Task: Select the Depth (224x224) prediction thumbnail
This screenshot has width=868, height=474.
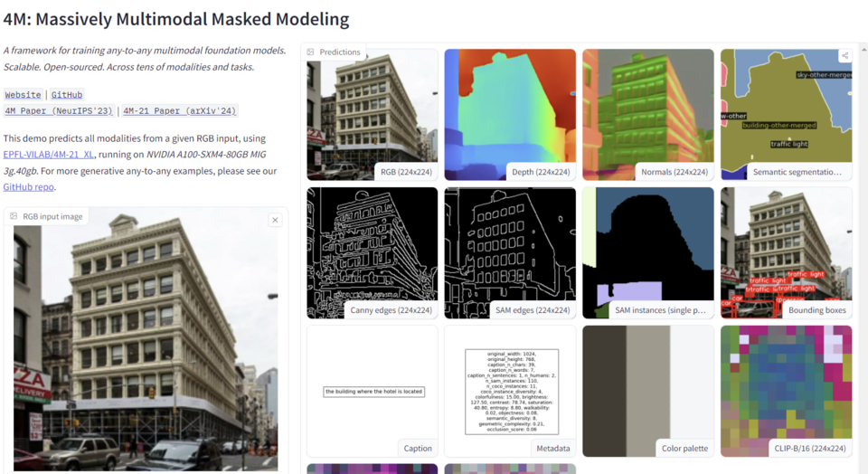Action: pos(510,114)
